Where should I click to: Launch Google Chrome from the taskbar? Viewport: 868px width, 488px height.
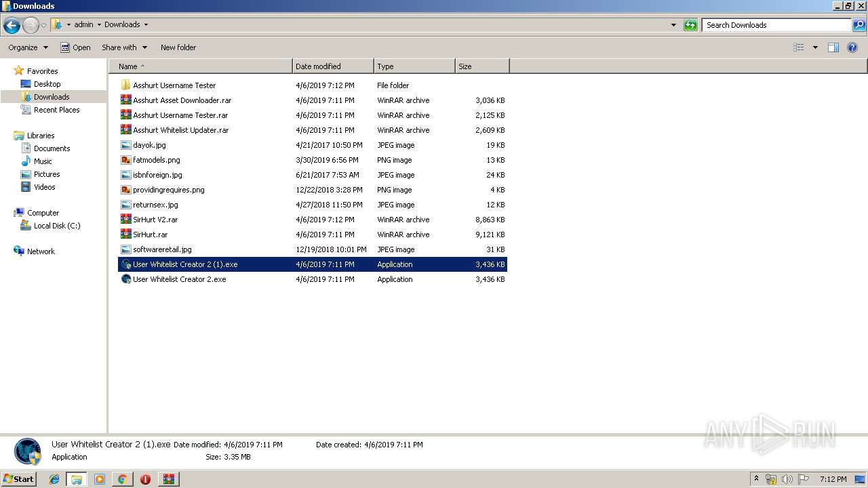(x=122, y=479)
